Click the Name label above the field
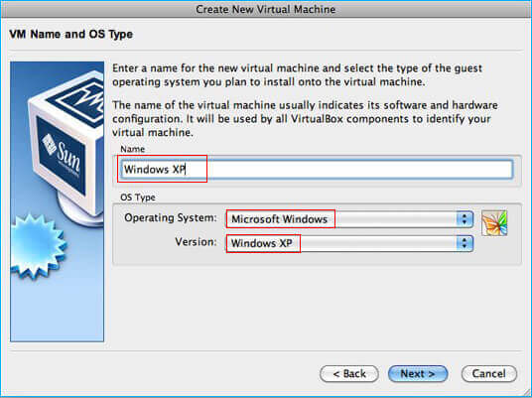The image size is (532, 398). 133,149
